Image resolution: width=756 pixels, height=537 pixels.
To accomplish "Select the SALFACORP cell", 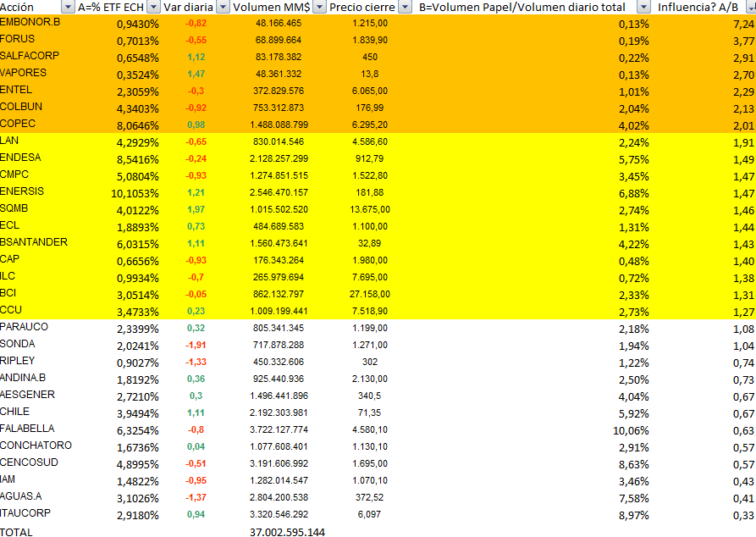I will click(x=30, y=56).
